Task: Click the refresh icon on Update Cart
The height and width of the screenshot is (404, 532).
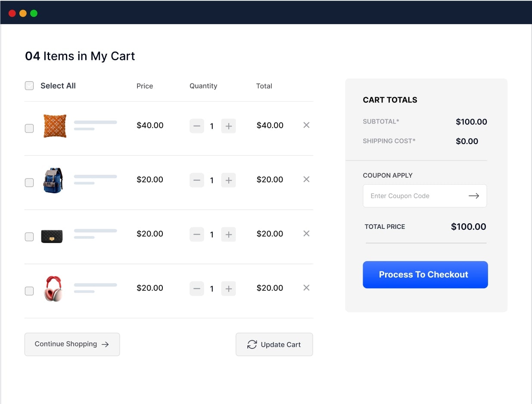Action: point(252,344)
